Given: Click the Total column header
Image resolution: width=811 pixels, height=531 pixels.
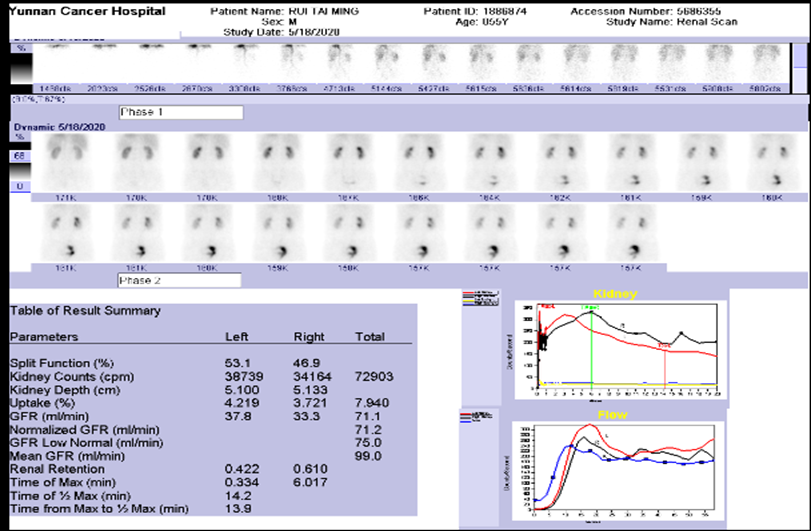Looking at the screenshot, I should click(370, 337).
